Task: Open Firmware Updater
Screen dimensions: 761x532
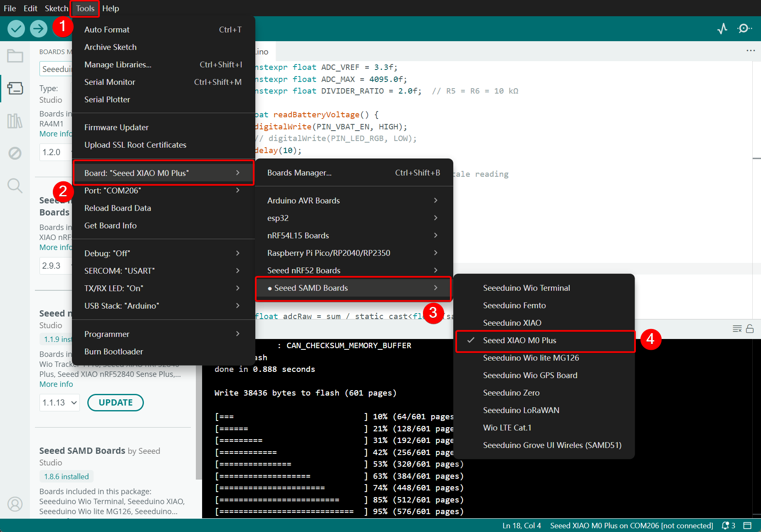Action: pyautogui.click(x=163, y=127)
